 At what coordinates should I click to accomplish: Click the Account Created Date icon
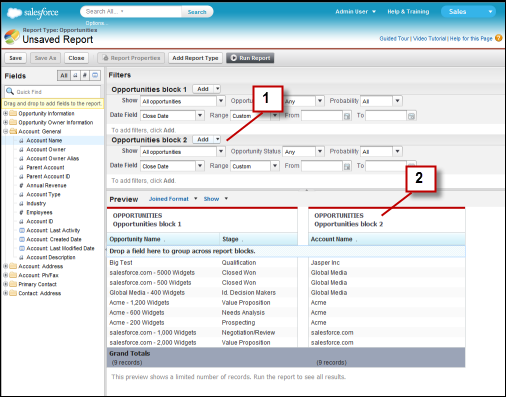[22, 239]
